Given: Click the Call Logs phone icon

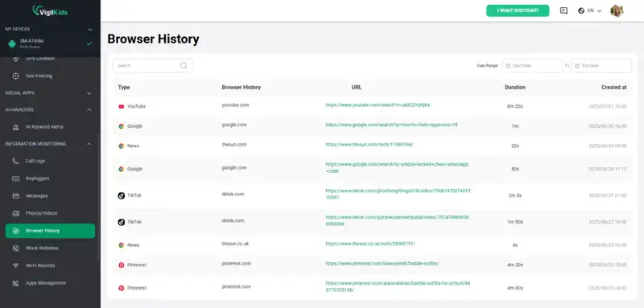Looking at the screenshot, I should click(15, 161).
